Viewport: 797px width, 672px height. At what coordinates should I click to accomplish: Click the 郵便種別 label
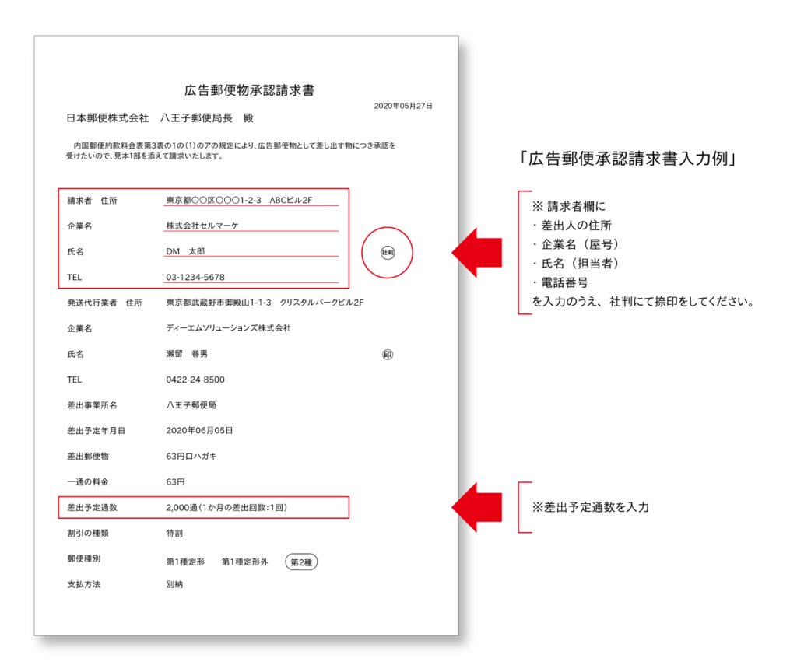pos(84,558)
